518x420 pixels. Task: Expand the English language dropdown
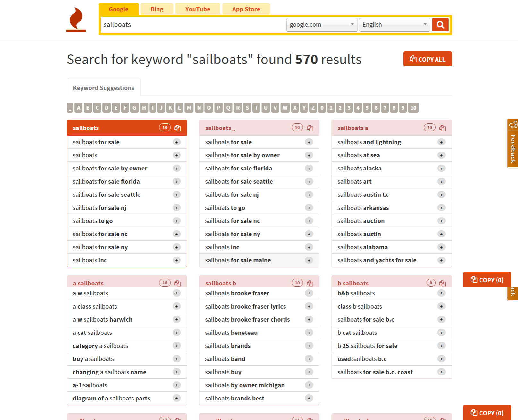pos(394,25)
